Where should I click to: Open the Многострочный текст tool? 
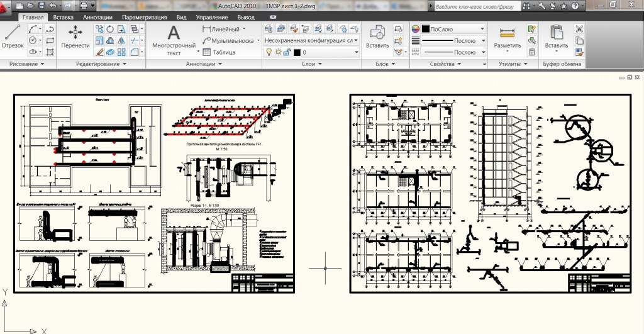tap(174, 39)
